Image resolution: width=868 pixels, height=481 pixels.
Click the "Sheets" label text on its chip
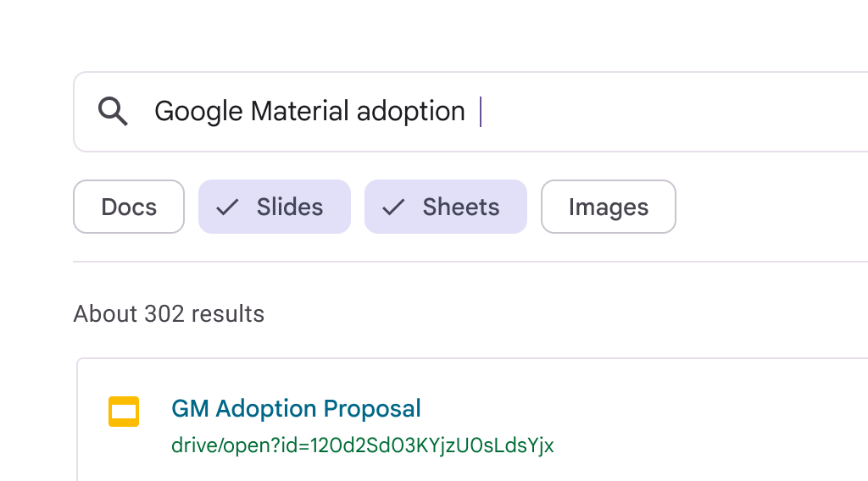(x=461, y=207)
